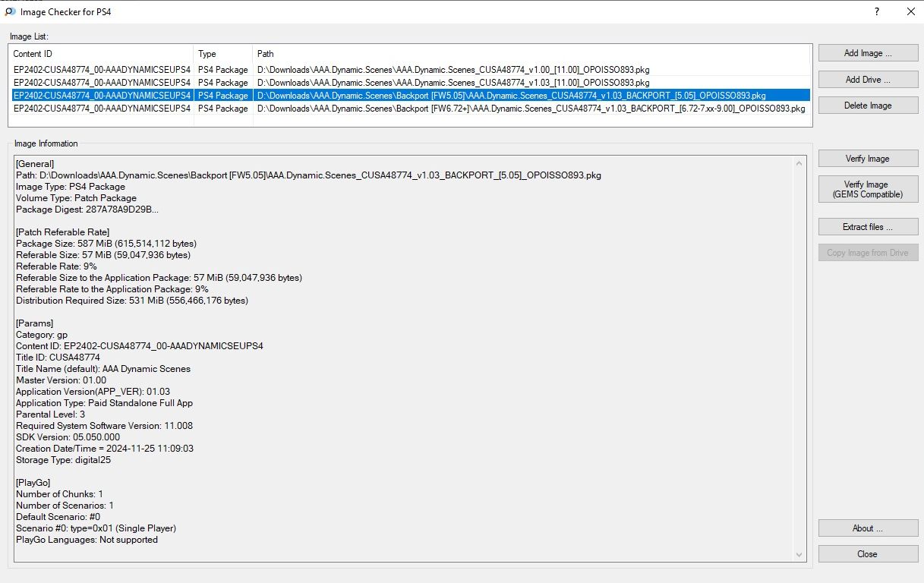The height and width of the screenshot is (583, 924).
Task: Select the v1.03_[11.00] package row
Action: tap(410, 83)
